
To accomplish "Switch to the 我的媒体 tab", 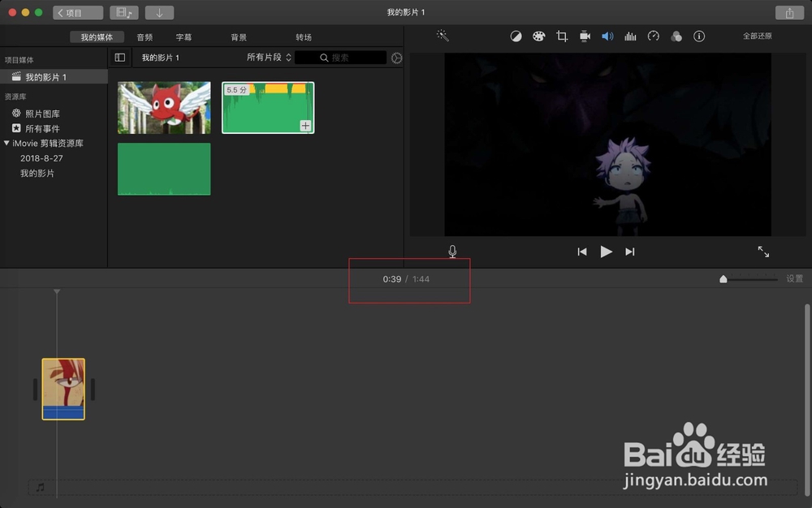I will 97,37.
